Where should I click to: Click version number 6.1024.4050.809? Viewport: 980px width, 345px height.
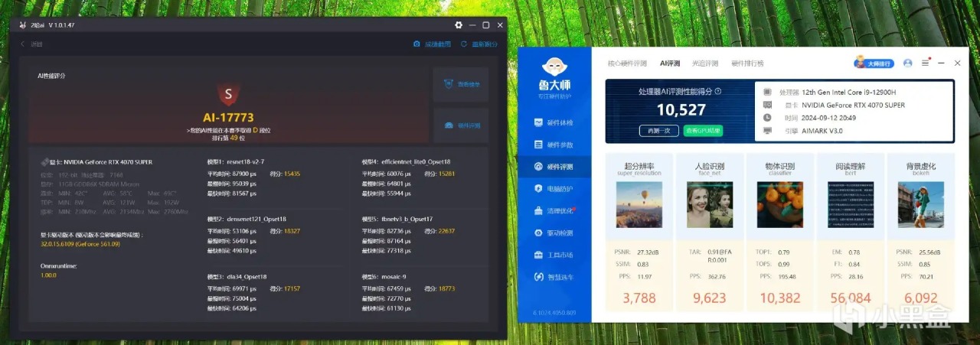pyautogui.click(x=554, y=313)
